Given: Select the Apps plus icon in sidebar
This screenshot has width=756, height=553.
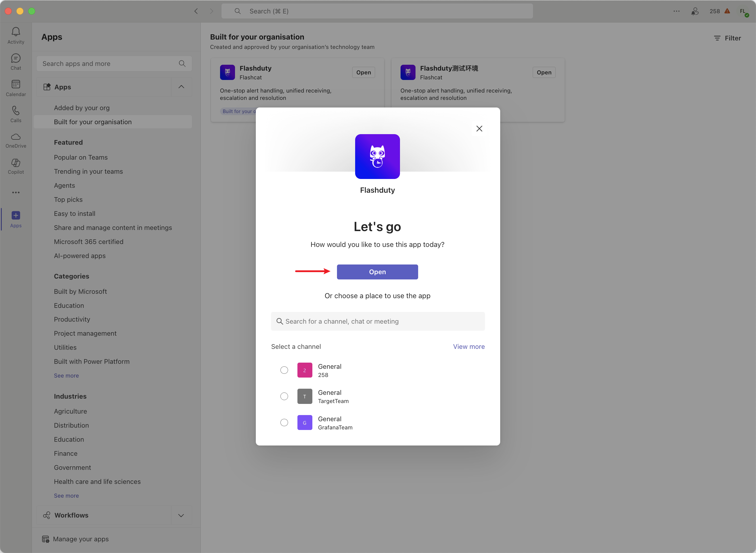Looking at the screenshot, I should (16, 215).
